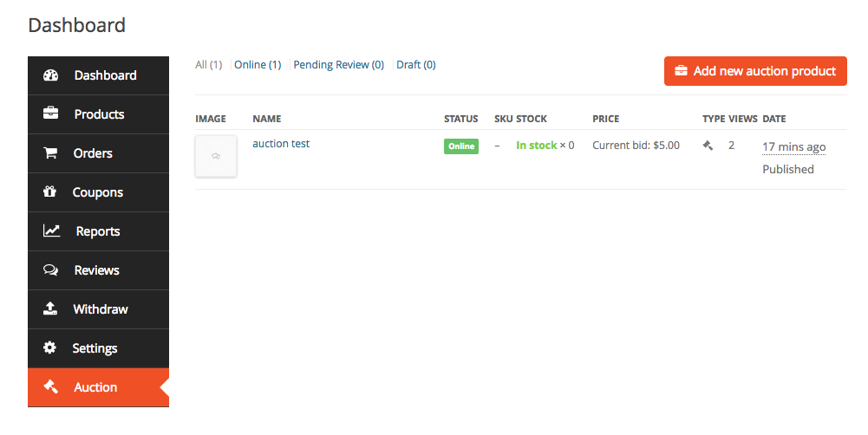Click the SKU column header
This screenshot has height=435, width=868.
tap(503, 119)
